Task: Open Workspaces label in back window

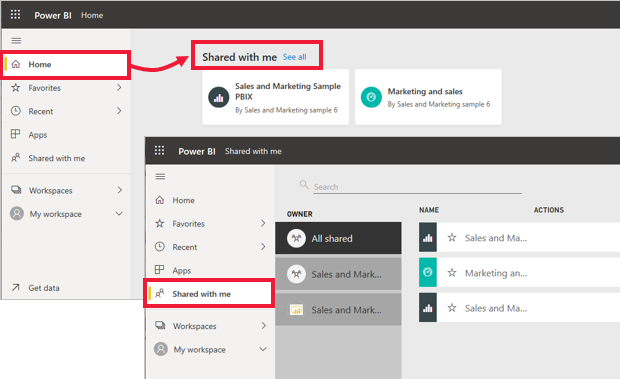Action: [51, 190]
